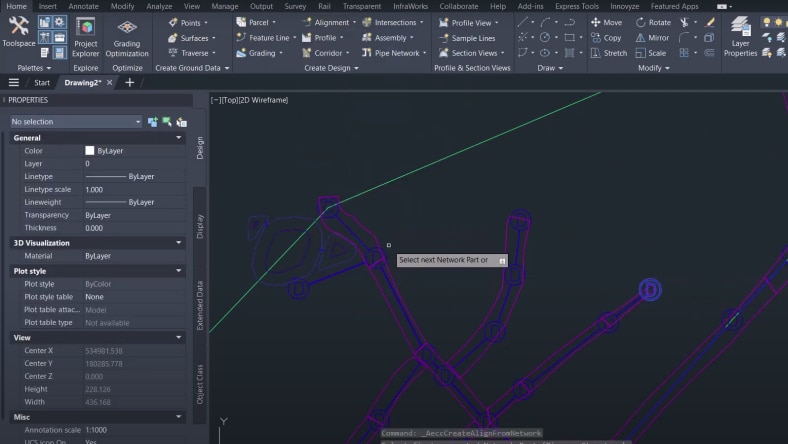788x444 pixels.
Task: Click the Trim tool icon
Action: pyautogui.click(x=684, y=22)
